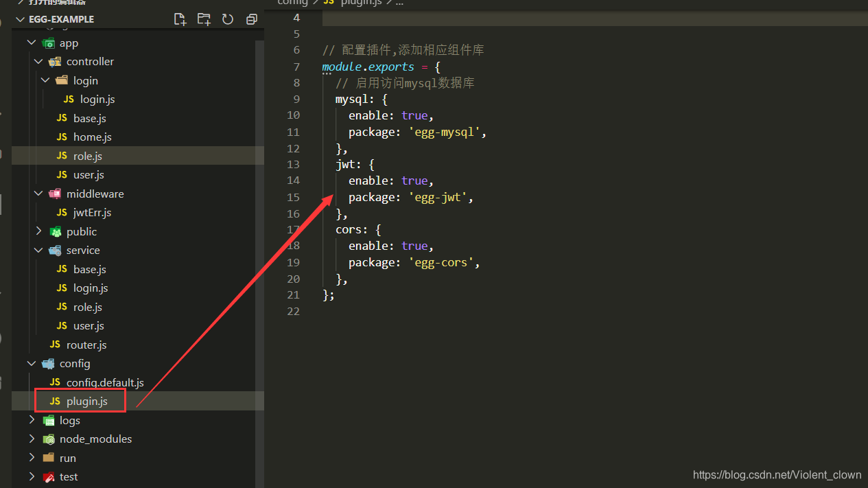This screenshot has width=868, height=488.
Task: Collapse the app folder in the tree
Action: click(x=32, y=43)
